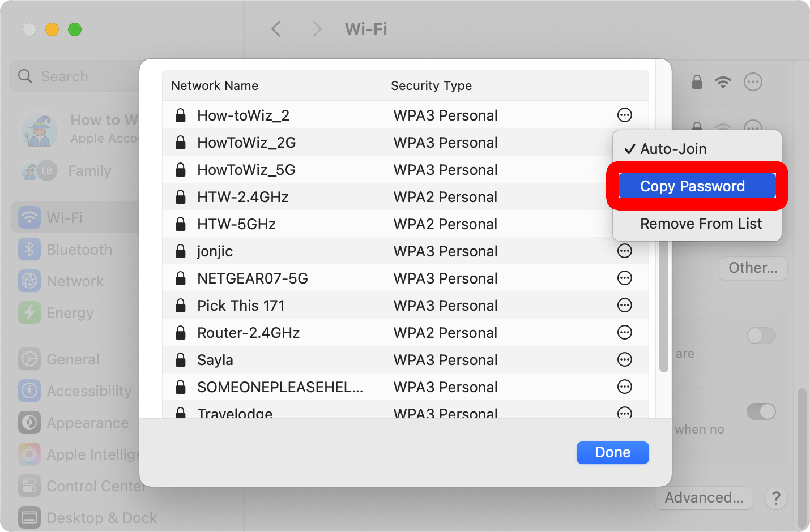Toggle the upper switch in Wi-Fi settings
This screenshot has width=810, height=532.
(761, 336)
